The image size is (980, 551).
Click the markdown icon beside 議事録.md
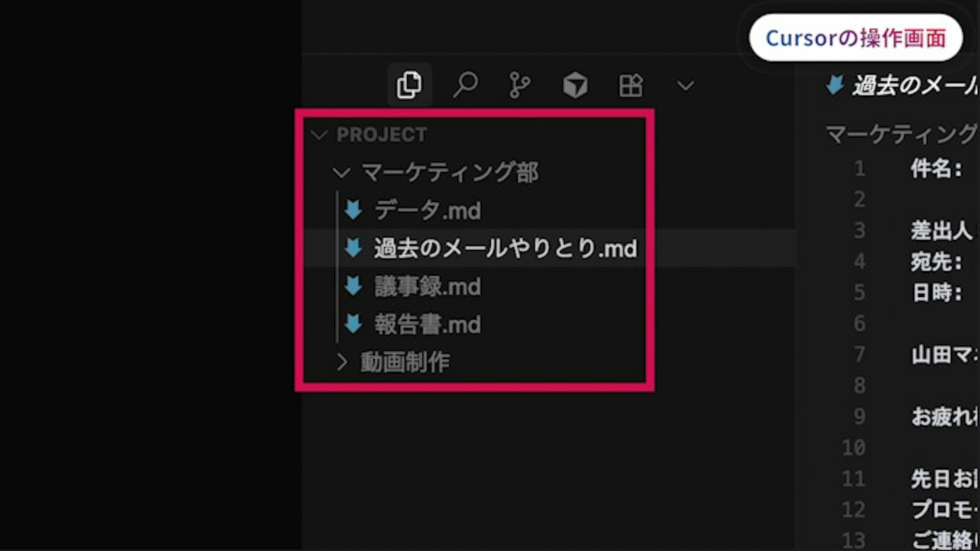tap(353, 287)
